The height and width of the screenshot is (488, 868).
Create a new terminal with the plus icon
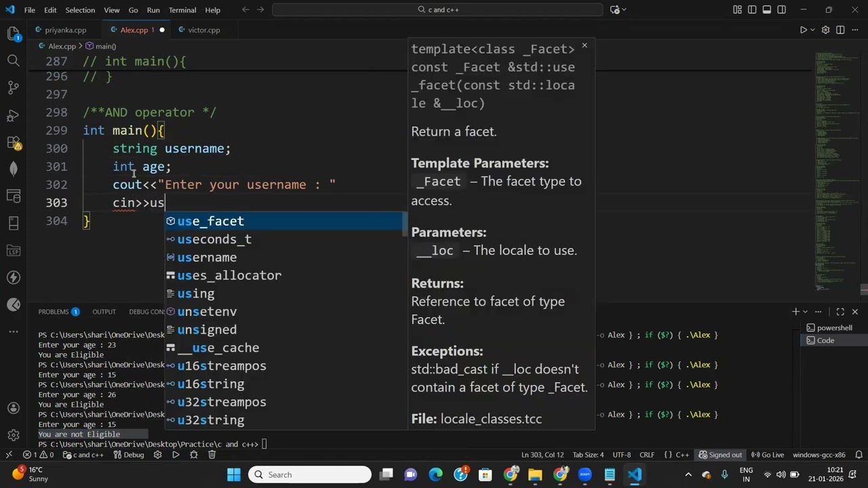point(795,312)
